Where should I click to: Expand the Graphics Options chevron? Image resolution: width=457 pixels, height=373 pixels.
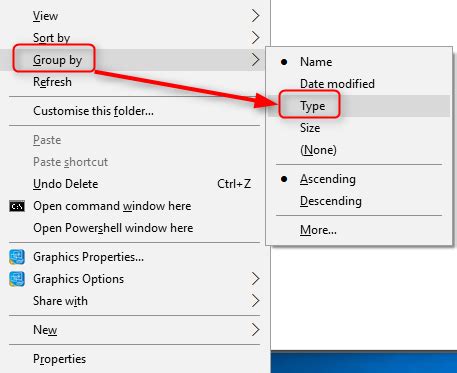[x=255, y=279]
